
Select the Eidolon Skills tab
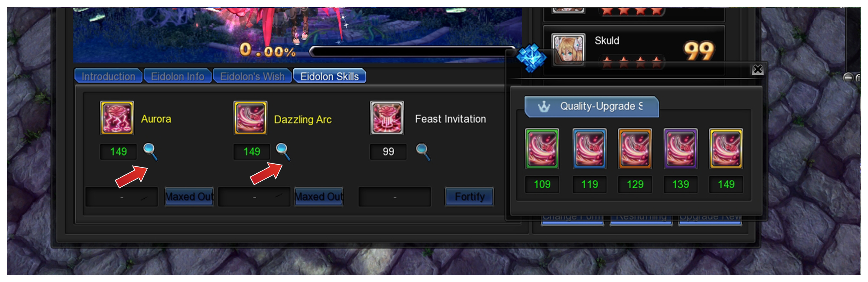click(x=329, y=76)
